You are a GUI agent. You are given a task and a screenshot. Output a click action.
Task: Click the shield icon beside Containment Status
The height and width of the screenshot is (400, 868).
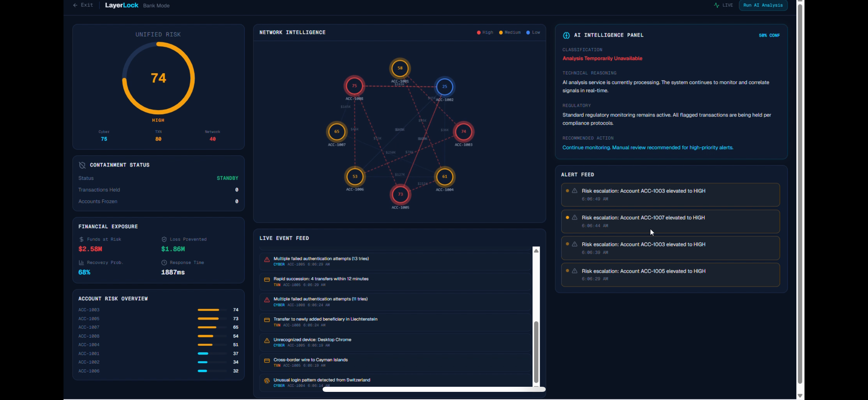pos(82,165)
